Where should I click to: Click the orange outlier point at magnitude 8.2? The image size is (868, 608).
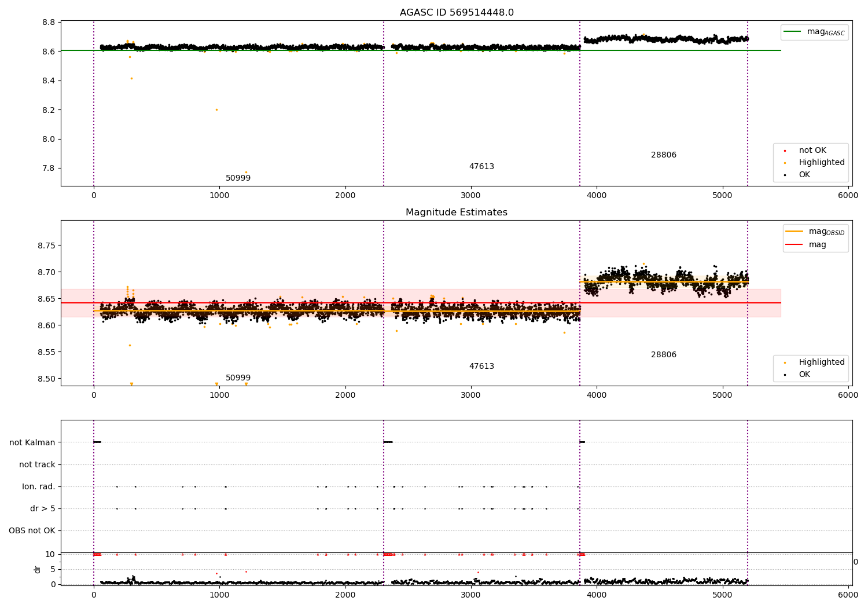tap(216, 109)
